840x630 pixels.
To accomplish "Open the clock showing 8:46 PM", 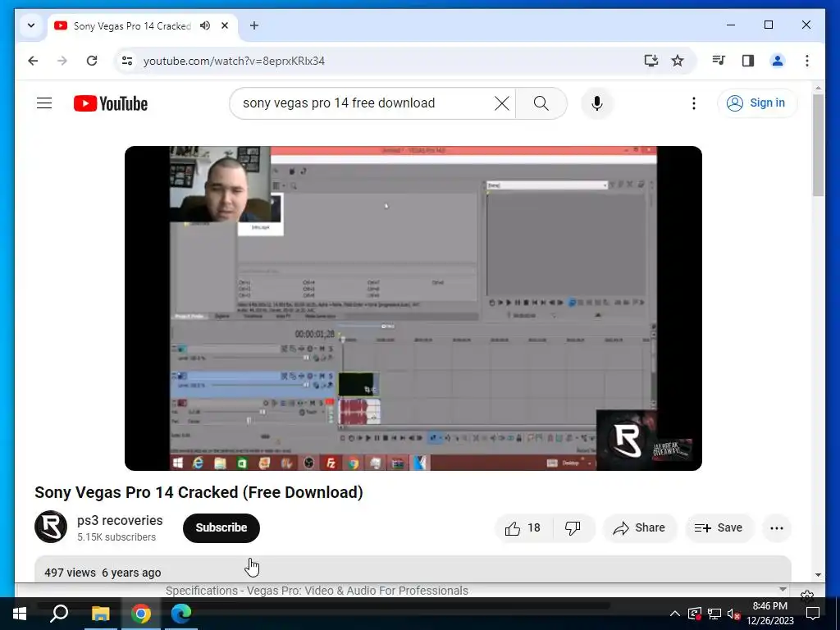I will click(x=769, y=614).
